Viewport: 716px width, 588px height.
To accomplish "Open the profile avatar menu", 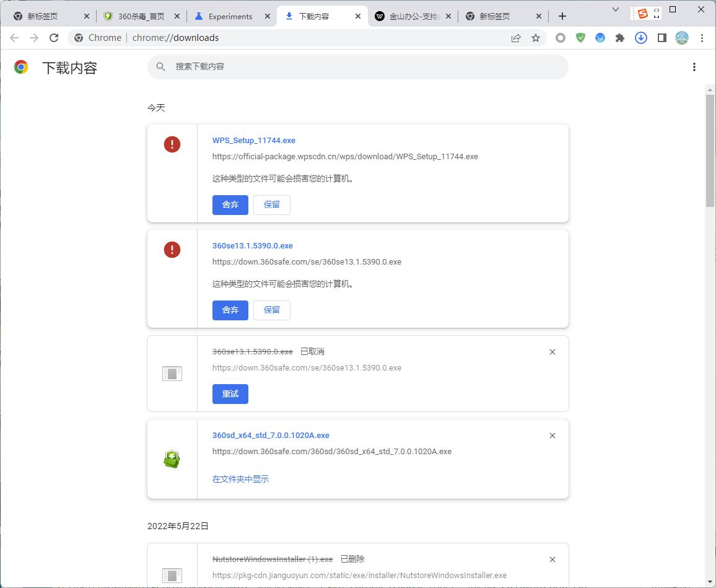I will point(682,38).
